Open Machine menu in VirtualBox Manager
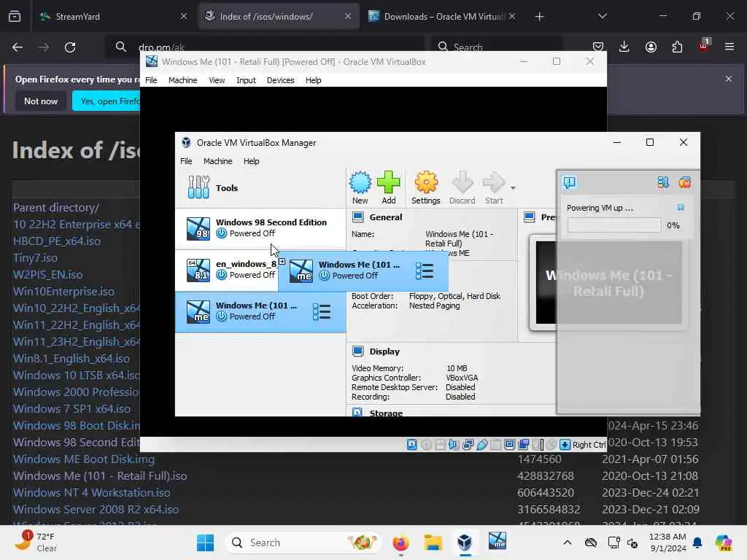747x560 pixels. 217,161
